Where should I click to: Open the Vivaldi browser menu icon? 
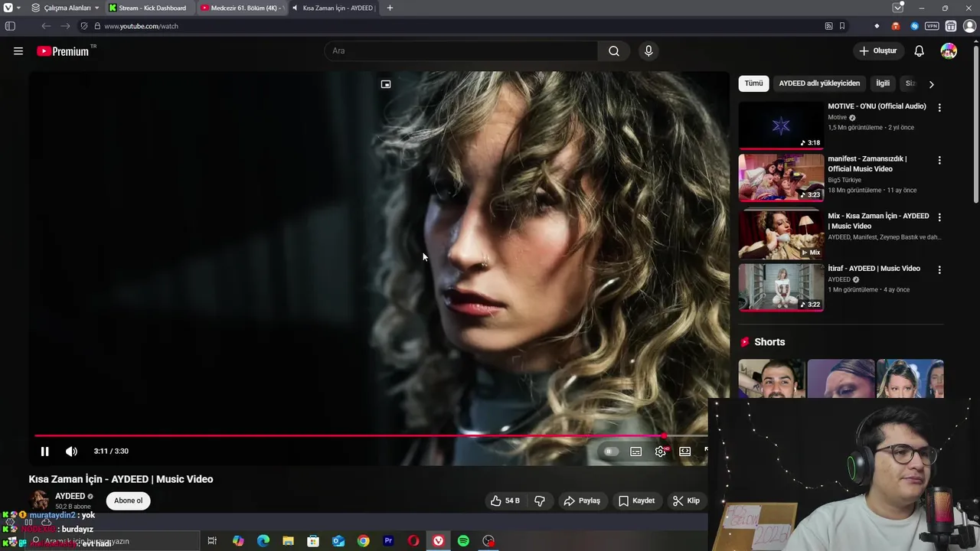point(8,8)
